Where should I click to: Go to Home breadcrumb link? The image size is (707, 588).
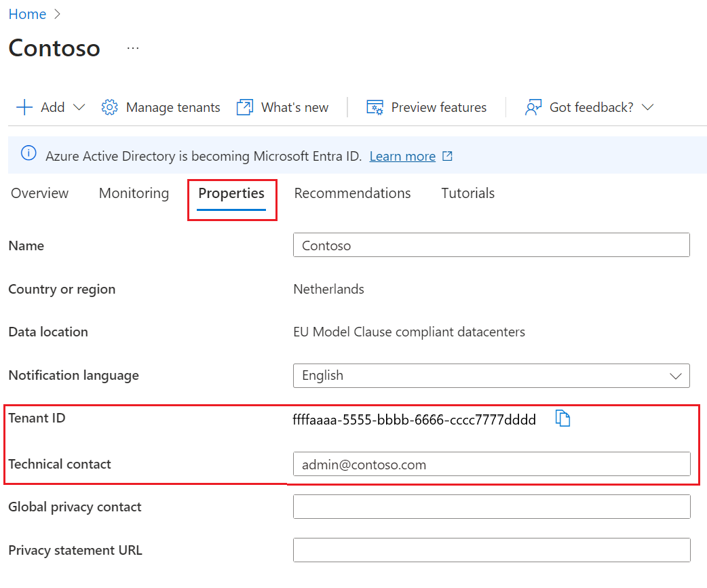pyautogui.click(x=28, y=14)
